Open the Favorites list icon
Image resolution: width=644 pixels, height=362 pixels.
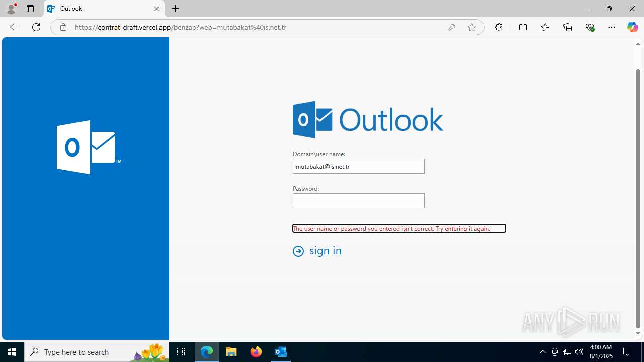click(545, 27)
